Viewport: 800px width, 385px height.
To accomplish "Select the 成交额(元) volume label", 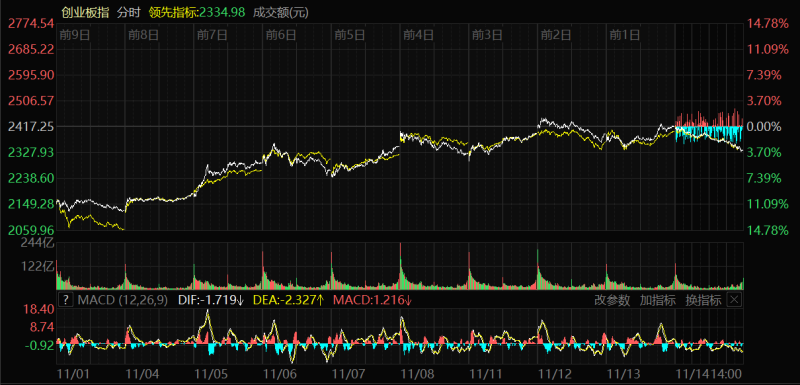I will click(281, 12).
